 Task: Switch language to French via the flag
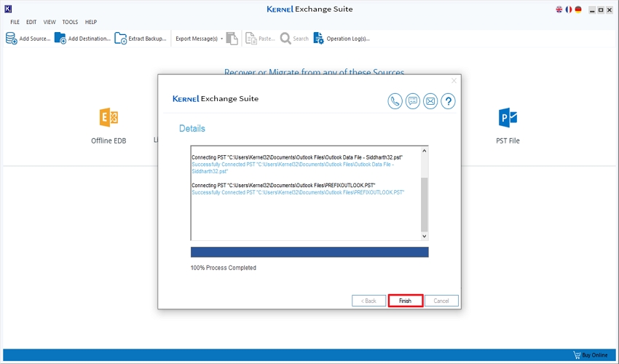[x=569, y=9]
